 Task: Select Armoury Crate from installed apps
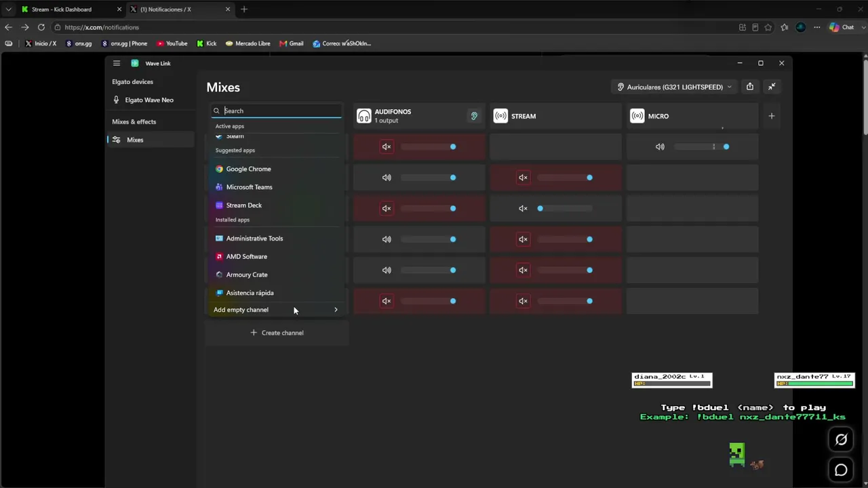tap(277, 274)
